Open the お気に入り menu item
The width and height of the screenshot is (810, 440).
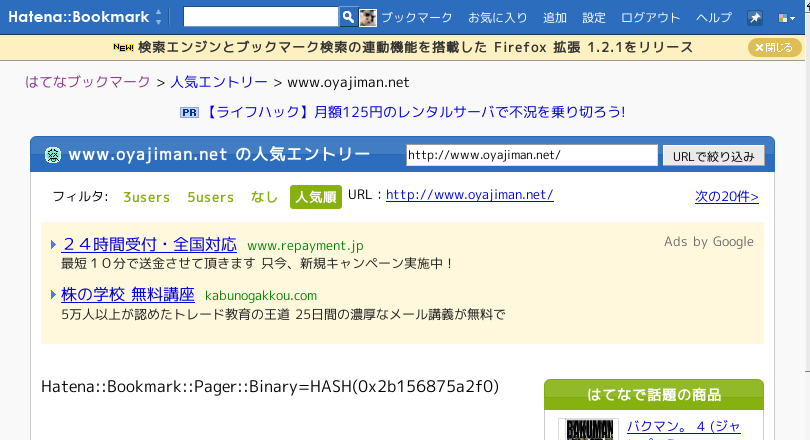[497, 18]
